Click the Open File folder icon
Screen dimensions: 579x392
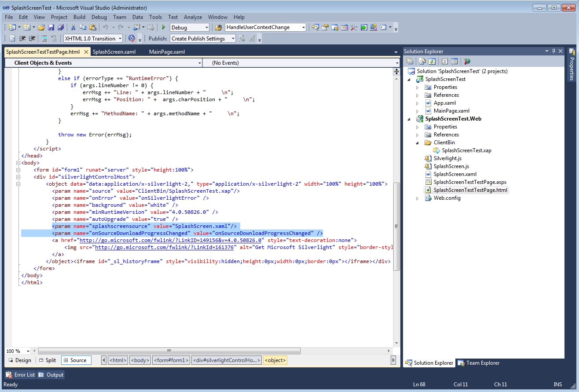(41, 27)
